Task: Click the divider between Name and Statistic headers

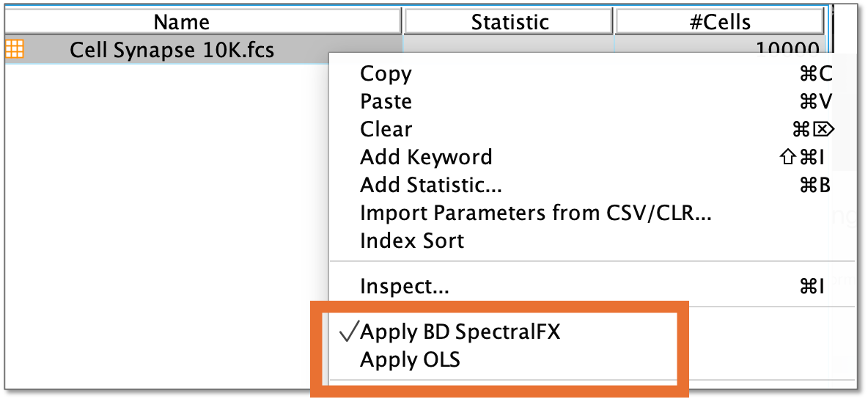Action: 402,22
